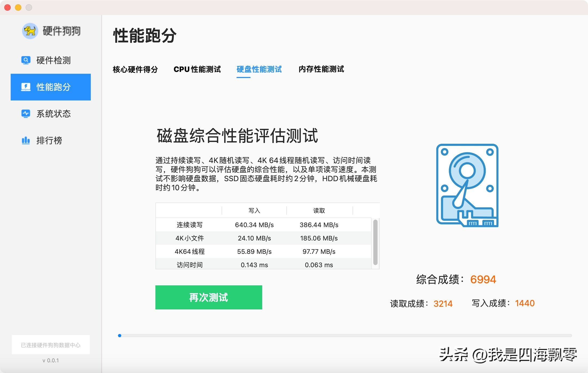Open the CPU 性能测试 tab

pyautogui.click(x=197, y=69)
